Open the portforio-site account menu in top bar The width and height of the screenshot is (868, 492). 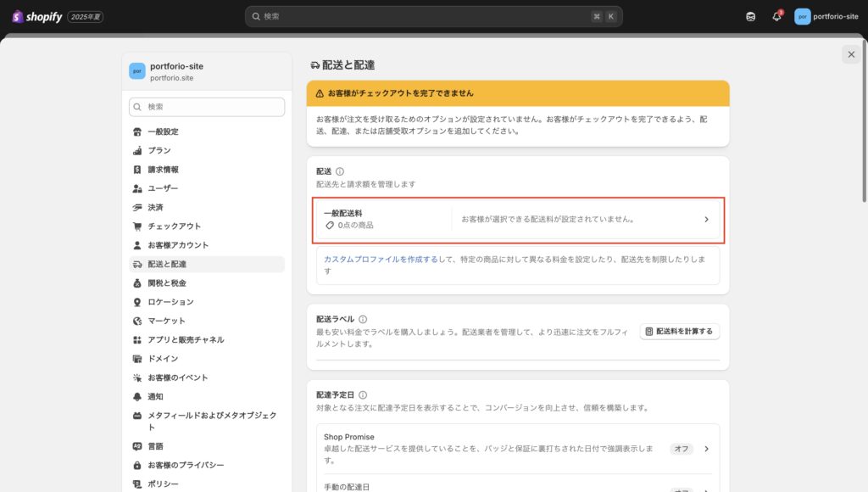[826, 17]
